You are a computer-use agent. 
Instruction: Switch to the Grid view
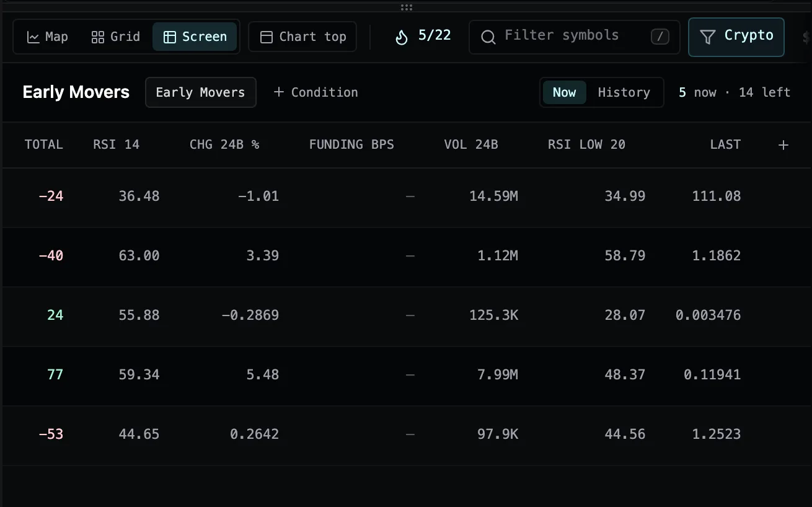point(116,37)
